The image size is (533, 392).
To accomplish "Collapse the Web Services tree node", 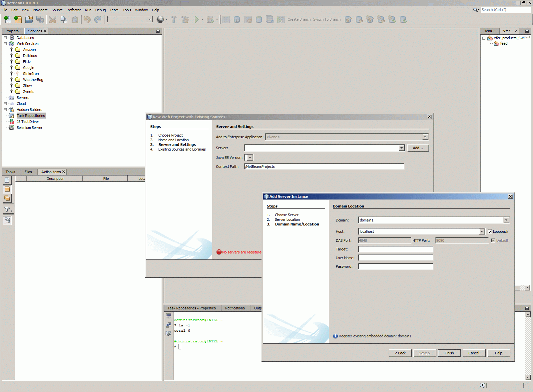I will coord(5,44).
